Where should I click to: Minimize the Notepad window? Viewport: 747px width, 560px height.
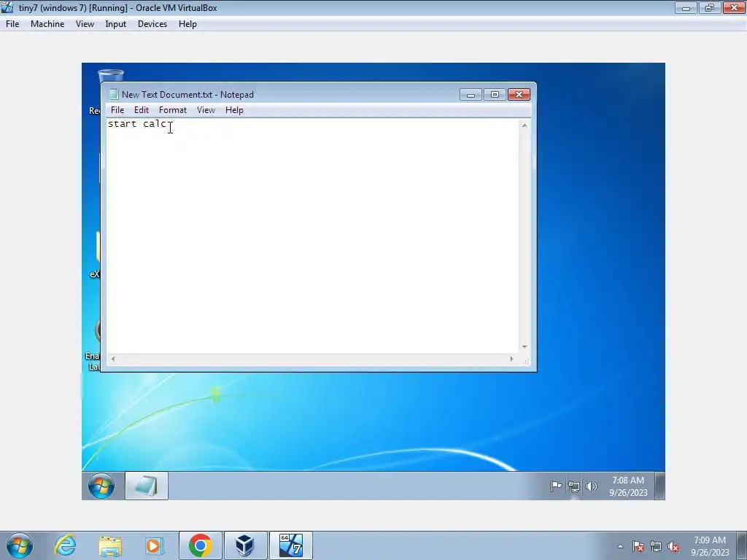471,94
